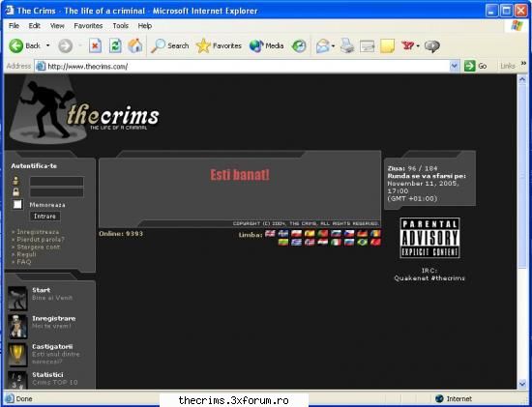Image resolution: width=532 pixels, height=407 pixels.
Task: Open the File menu
Action: pos(14,26)
